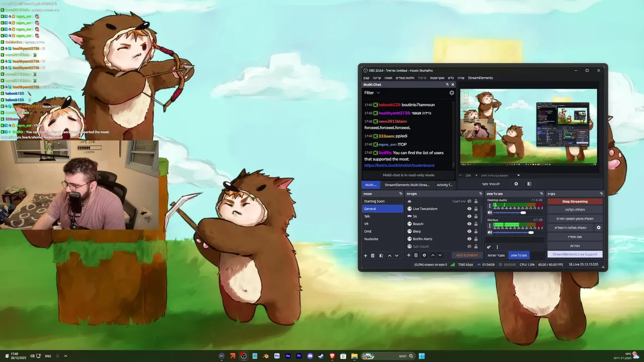Undock the Multi-Chat panel
This screenshot has width=644, height=362.
pyautogui.click(x=447, y=84)
